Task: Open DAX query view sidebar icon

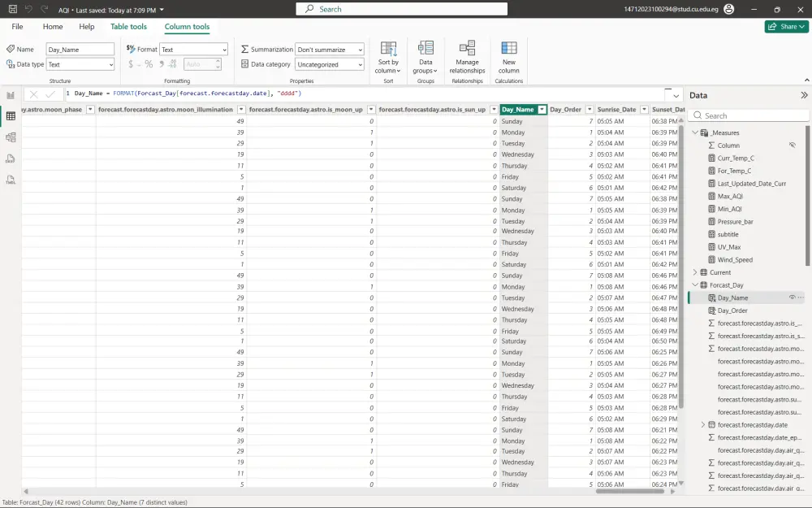Action: (x=11, y=158)
